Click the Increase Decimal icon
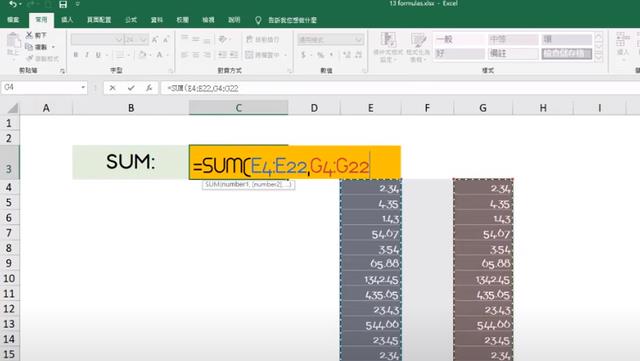Viewport: 640px width, 361px height. 347,55
